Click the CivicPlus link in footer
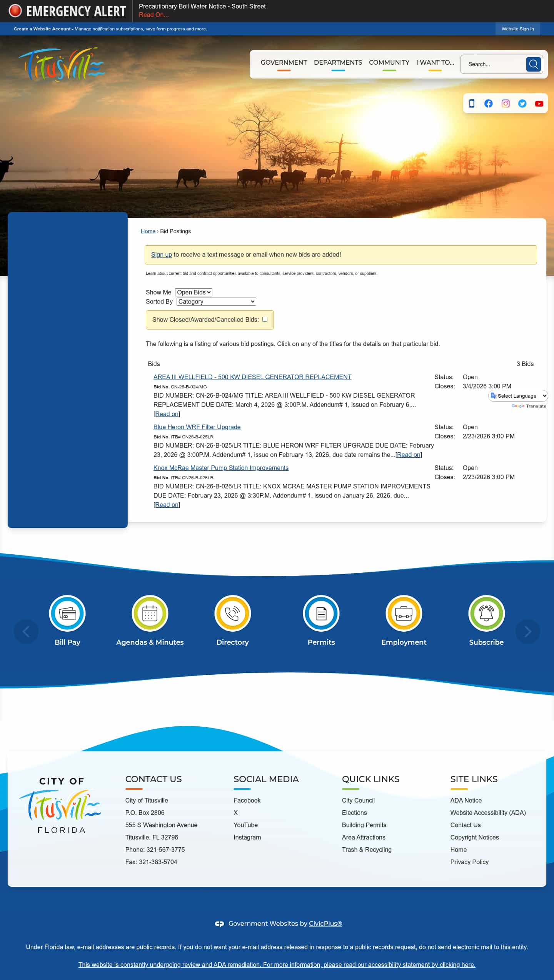 point(325,923)
